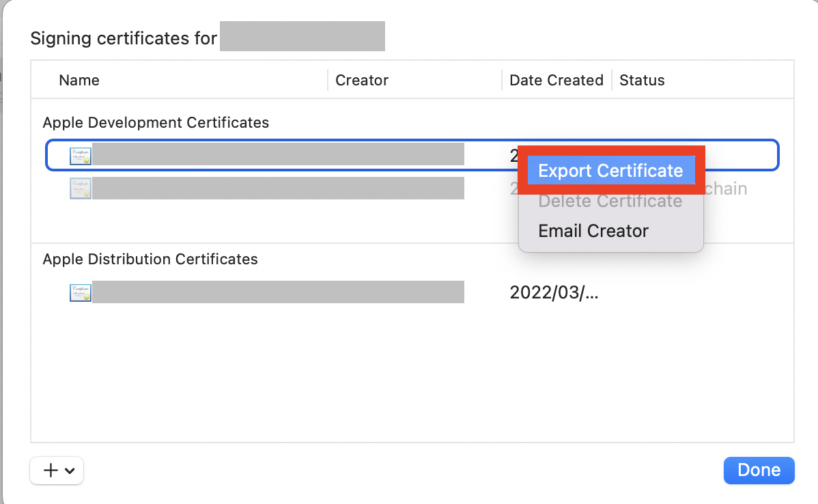Pick Email Creator in context menu
This screenshot has height=504, width=818.
point(593,231)
